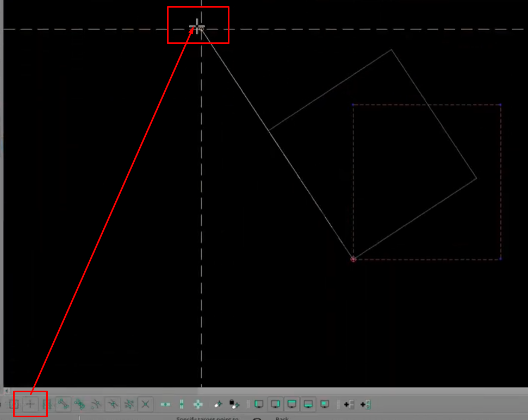Toggle Snap on Grid

click(x=46, y=404)
